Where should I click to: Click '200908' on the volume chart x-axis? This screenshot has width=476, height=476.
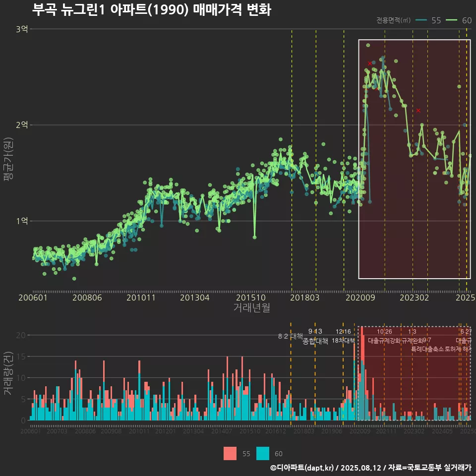point(111,431)
